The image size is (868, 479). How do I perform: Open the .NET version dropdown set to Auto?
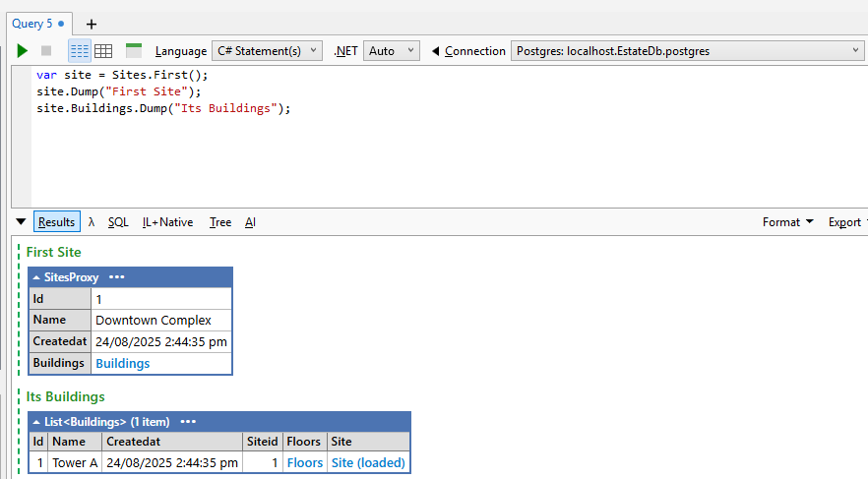point(391,51)
